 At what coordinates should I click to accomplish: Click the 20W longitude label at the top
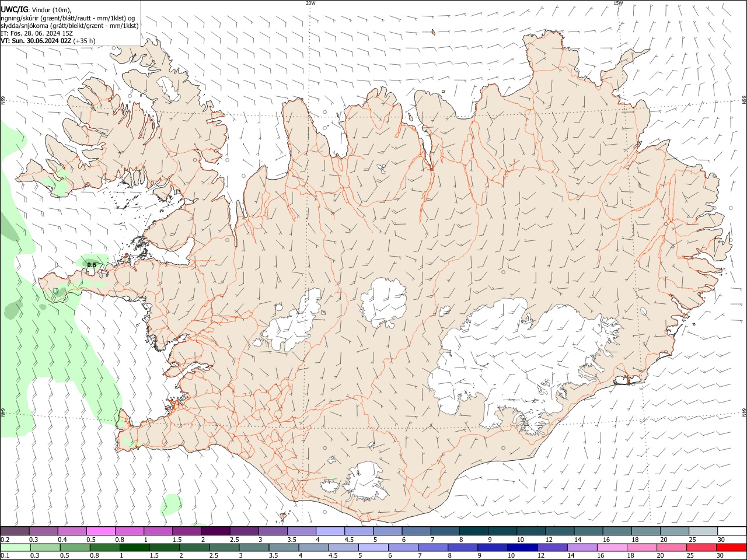coord(310,3)
